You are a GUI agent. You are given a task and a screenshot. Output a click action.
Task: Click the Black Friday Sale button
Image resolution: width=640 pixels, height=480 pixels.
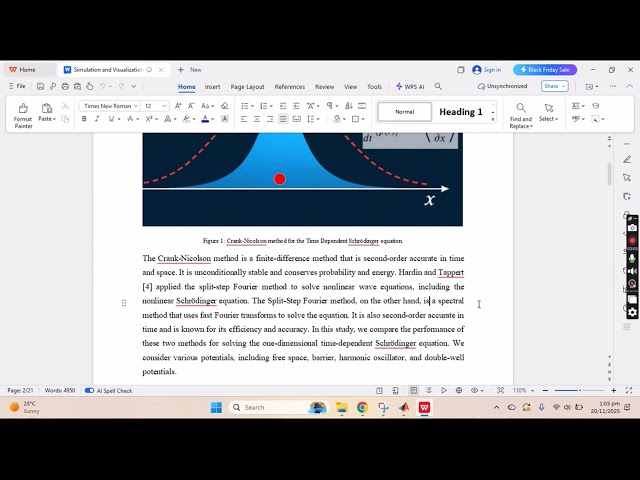pyautogui.click(x=544, y=70)
